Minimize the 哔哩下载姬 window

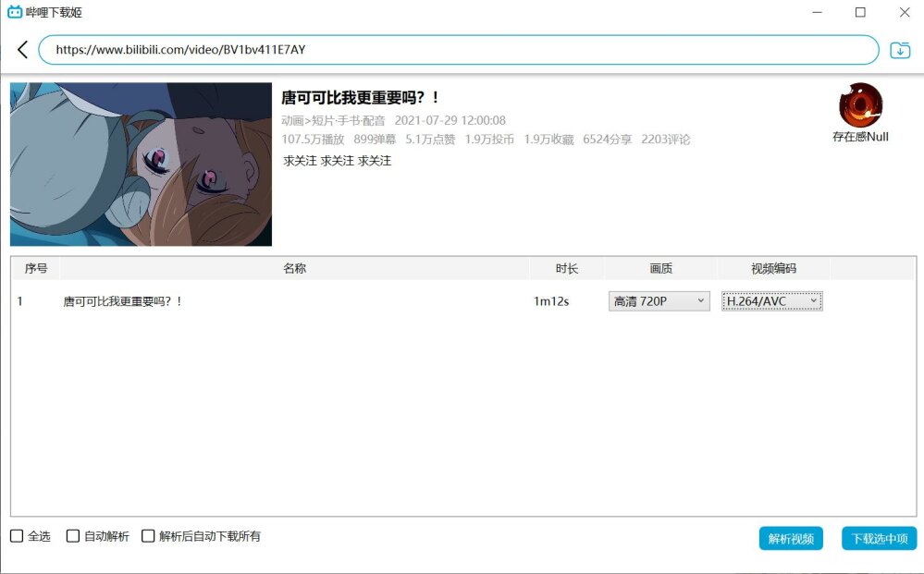coord(817,12)
